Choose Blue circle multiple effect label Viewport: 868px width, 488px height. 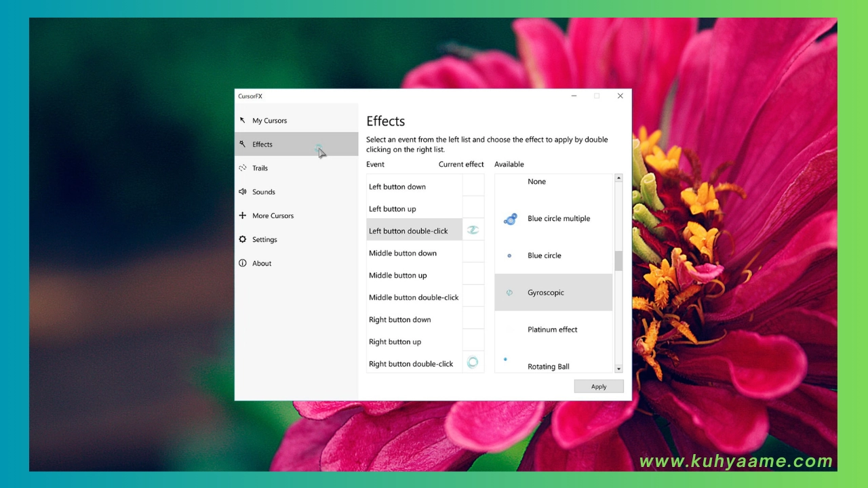click(559, 219)
